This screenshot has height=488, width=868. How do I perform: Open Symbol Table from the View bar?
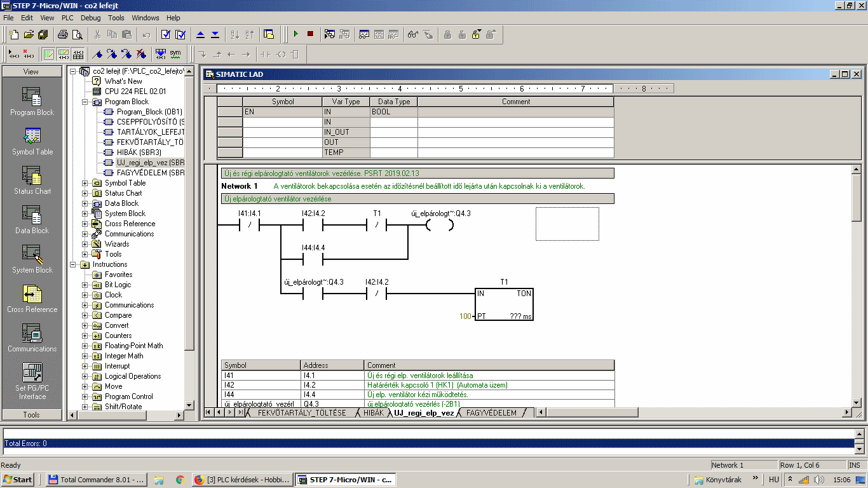click(x=32, y=141)
